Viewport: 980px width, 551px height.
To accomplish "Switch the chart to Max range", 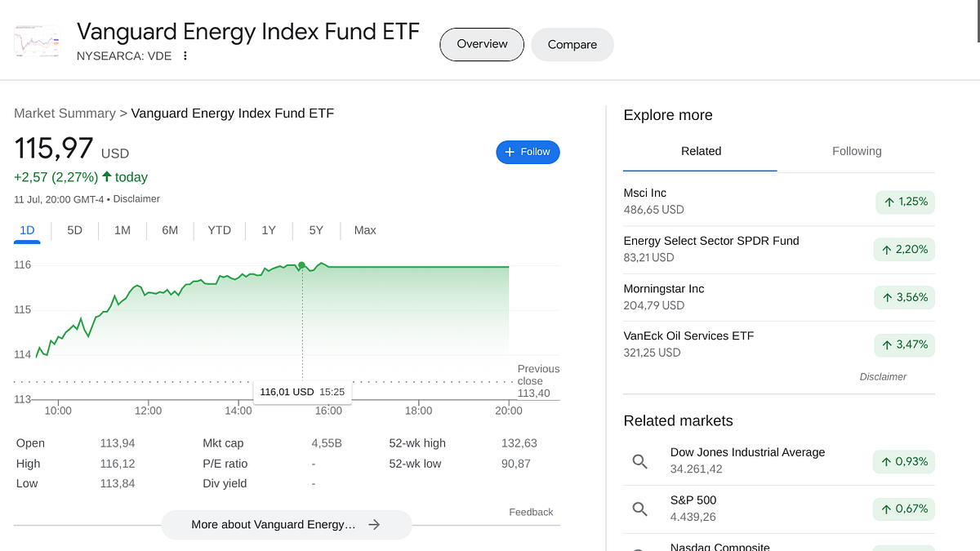I will [x=364, y=230].
